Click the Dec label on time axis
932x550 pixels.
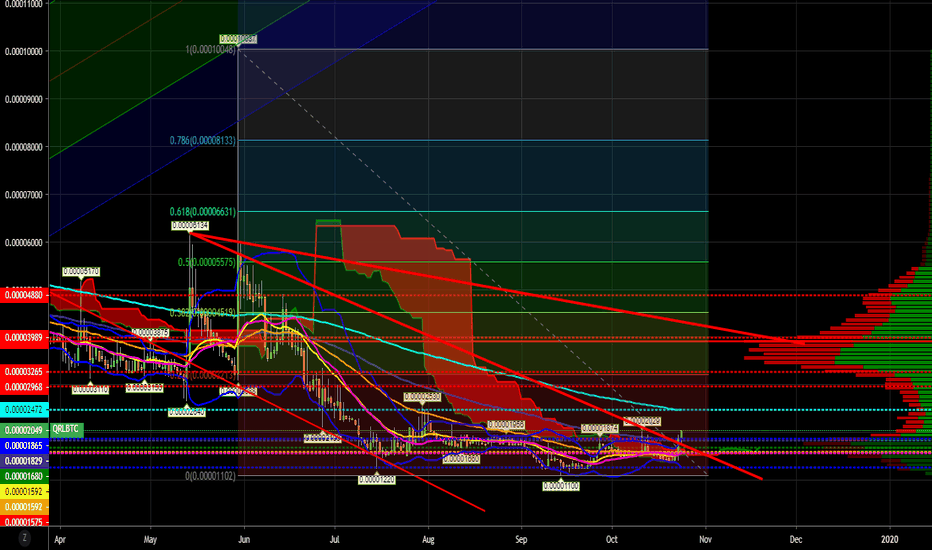(x=796, y=539)
